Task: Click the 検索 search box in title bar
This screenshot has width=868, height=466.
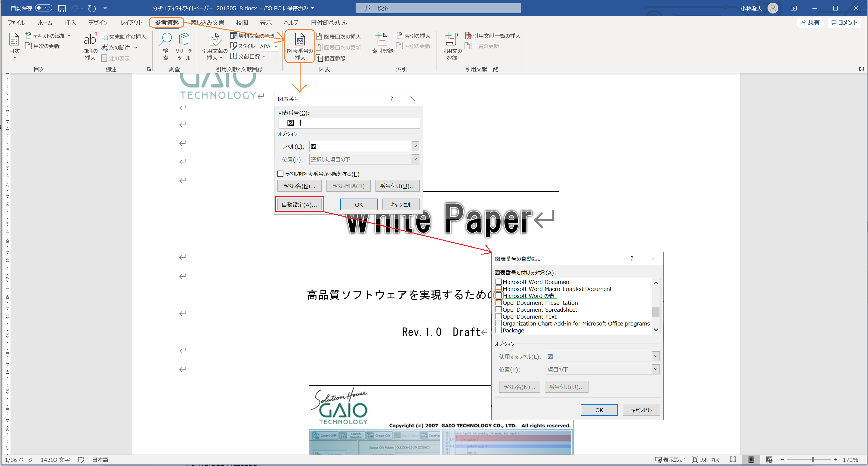Action: [x=438, y=8]
